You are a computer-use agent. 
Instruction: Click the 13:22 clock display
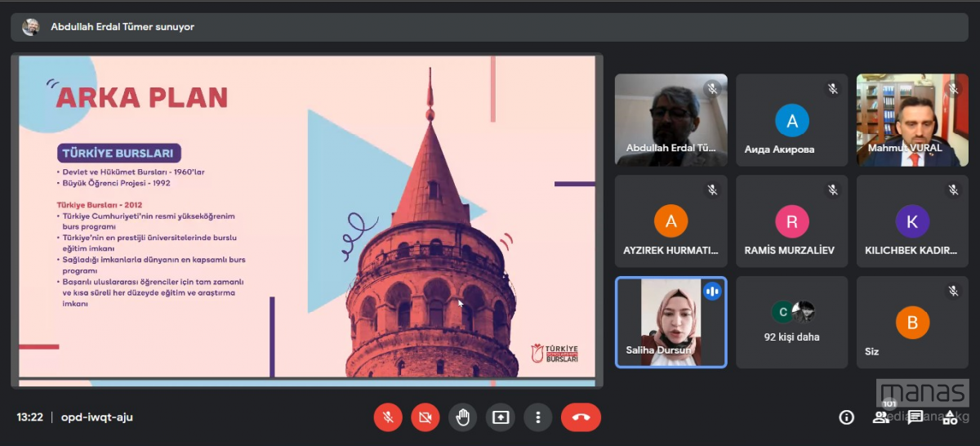coord(30,417)
